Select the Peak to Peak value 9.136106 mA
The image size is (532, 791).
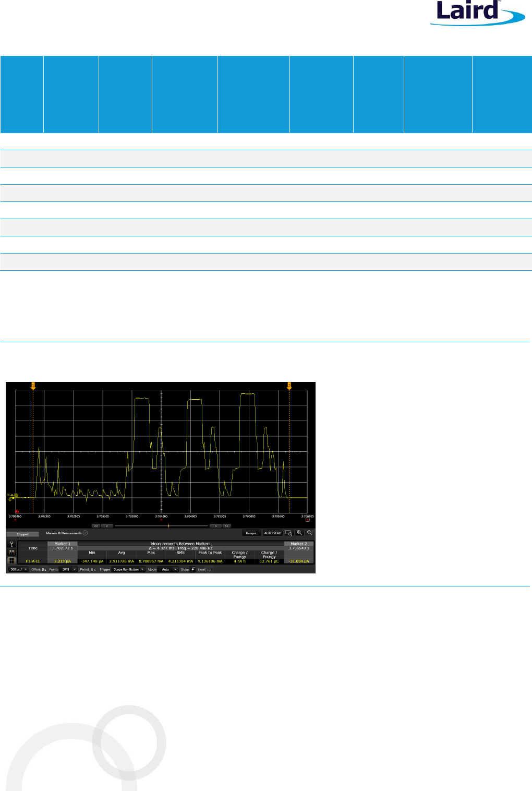point(210,561)
